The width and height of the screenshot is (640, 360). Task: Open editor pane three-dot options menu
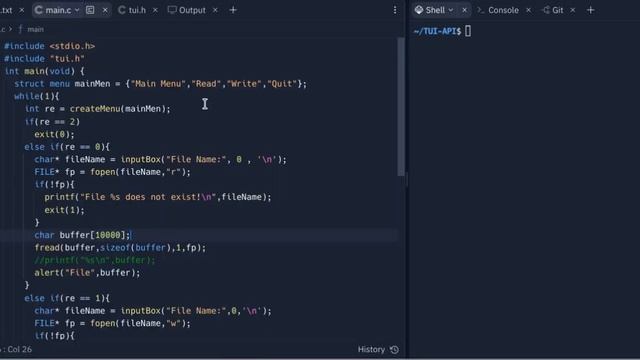(x=395, y=10)
